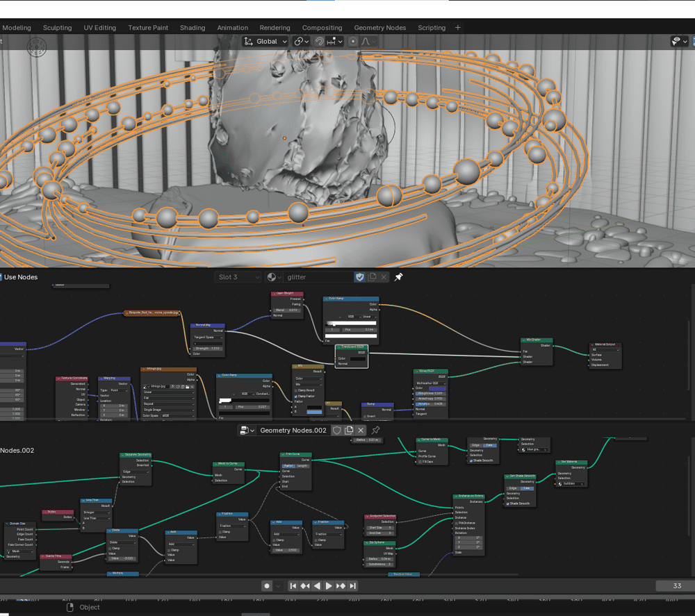
Task: Enable Pick Instance on Instance on Points
Action: coord(457,523)
